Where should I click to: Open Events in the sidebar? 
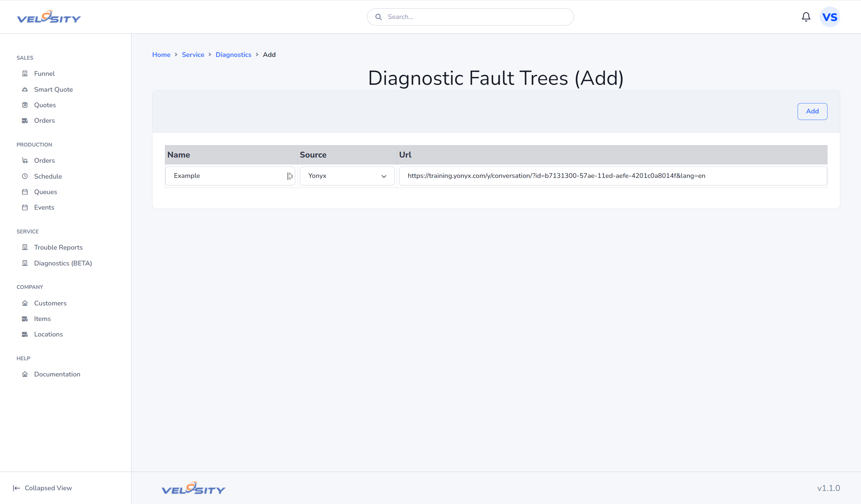44,207
